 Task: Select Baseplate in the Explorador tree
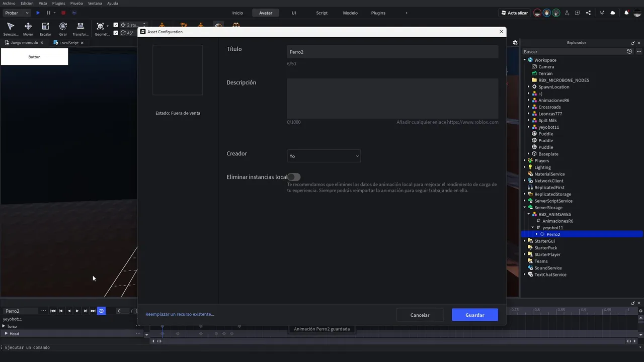tap(548, 154)
